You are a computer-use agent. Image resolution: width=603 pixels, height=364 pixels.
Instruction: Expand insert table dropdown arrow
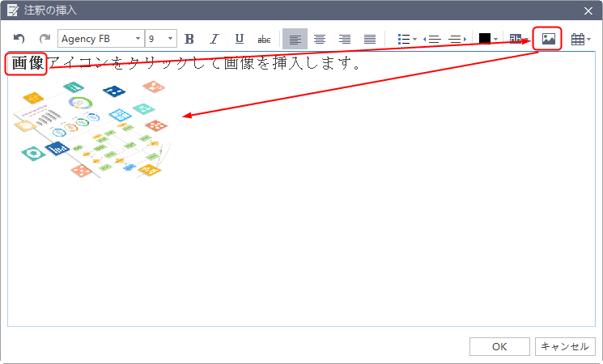tap(588, 39)
